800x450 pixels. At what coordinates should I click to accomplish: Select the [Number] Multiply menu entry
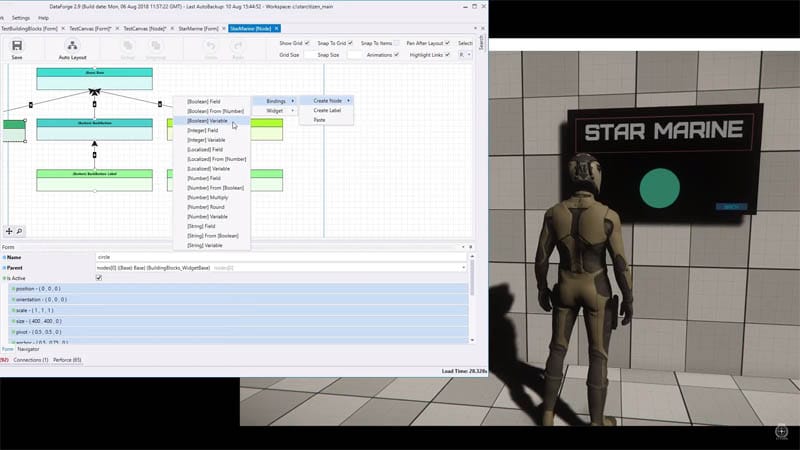(211, 197)
